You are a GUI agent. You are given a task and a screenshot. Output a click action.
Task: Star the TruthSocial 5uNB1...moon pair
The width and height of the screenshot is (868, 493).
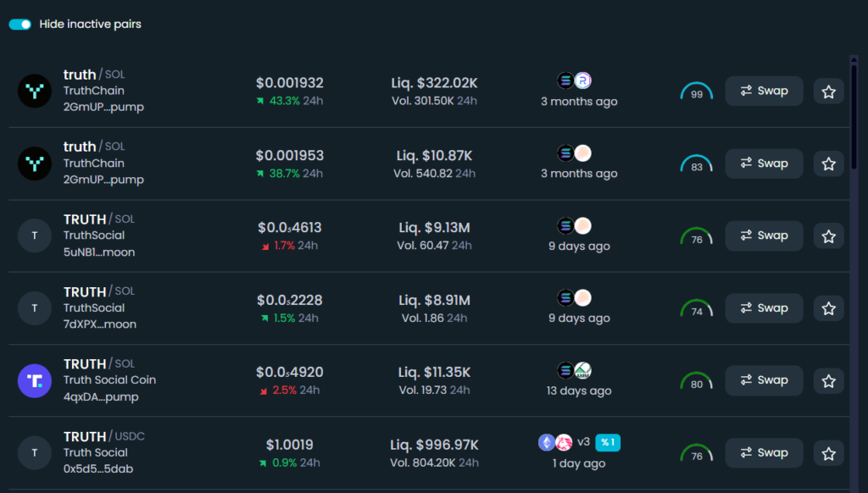[828, 236]
